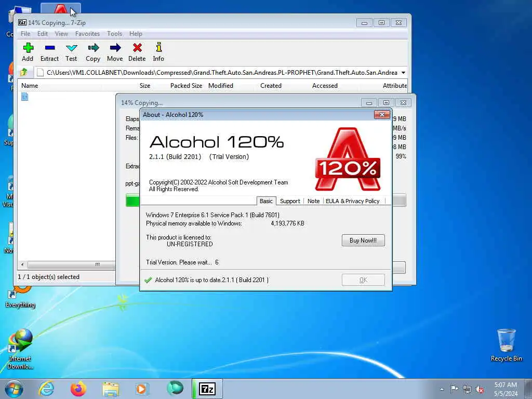Select Internet Download Manager desktop icon
The width and height of the screenshot is (532, 399).
coord(20,349)
